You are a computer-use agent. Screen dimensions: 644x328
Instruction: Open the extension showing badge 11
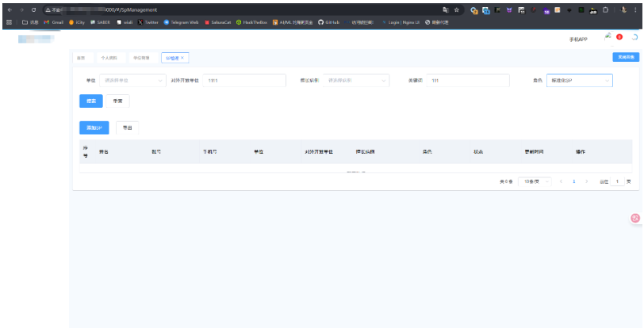click(x=521, y=10)
